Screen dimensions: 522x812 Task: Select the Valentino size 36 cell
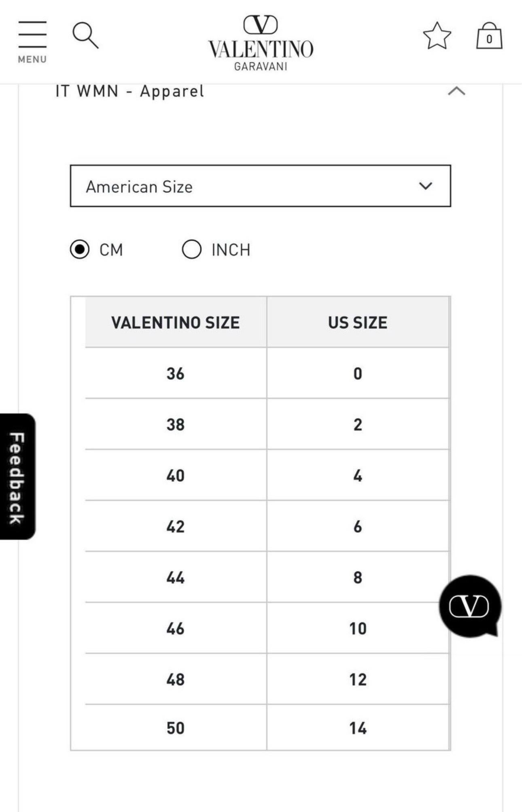click(176, 373)
